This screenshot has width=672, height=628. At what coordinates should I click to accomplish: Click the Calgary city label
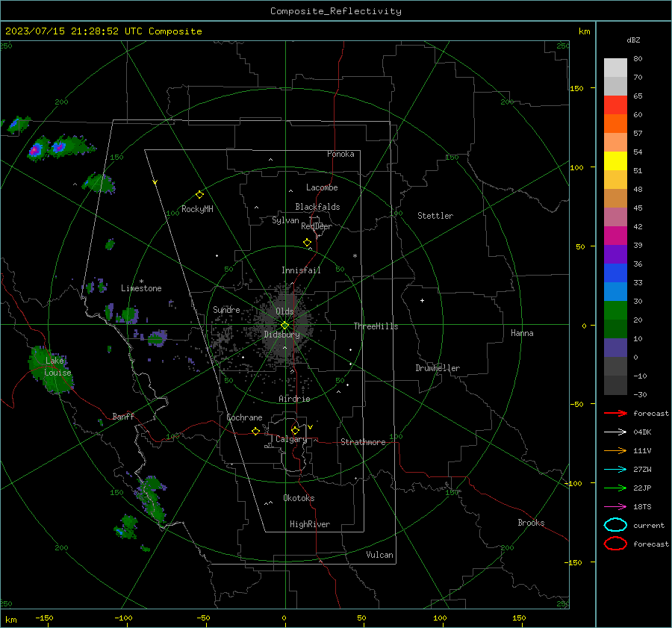coord(291,439)
